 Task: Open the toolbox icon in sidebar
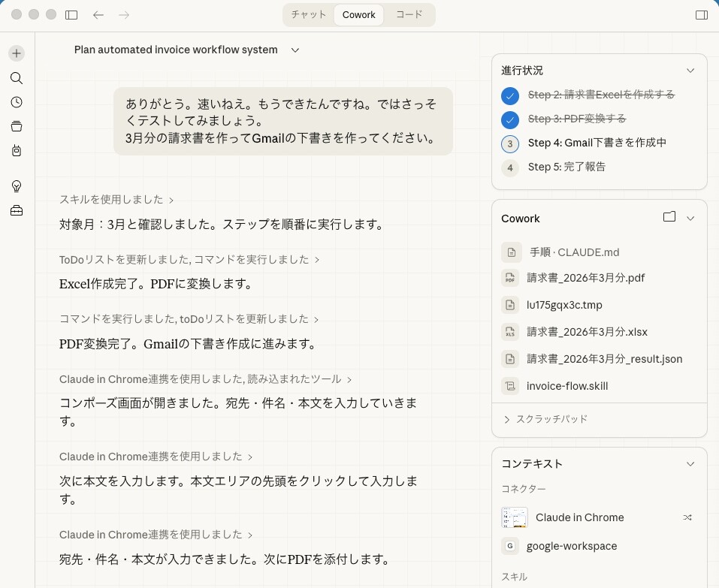17,210
